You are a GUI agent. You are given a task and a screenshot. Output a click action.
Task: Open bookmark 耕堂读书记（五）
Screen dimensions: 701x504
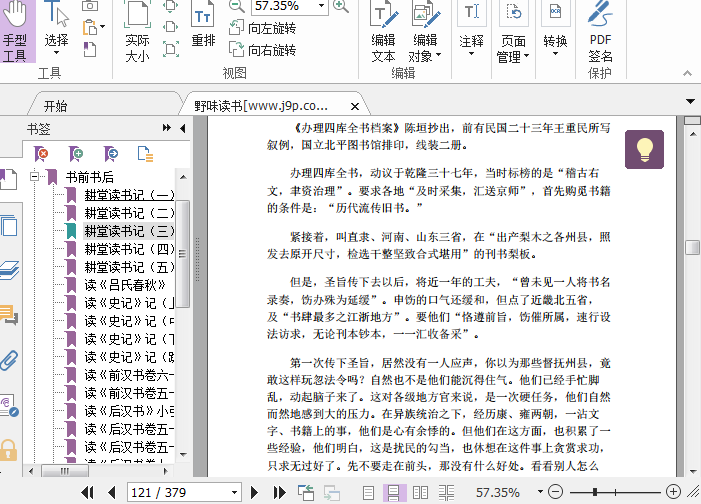click(129, 267)
